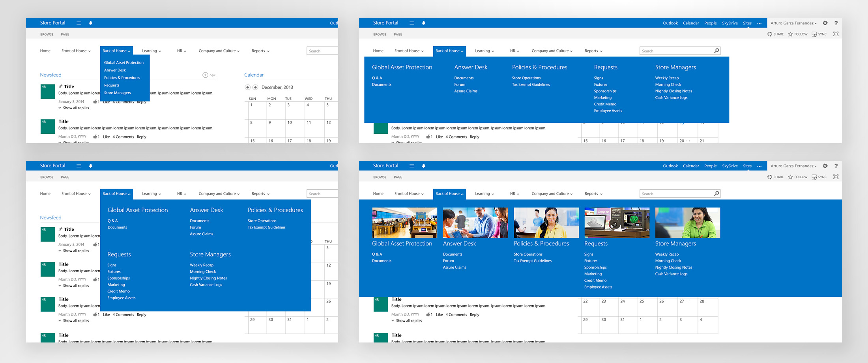Open settings gear in top-right mockup
868x363 pixels.
pos(825,23)
